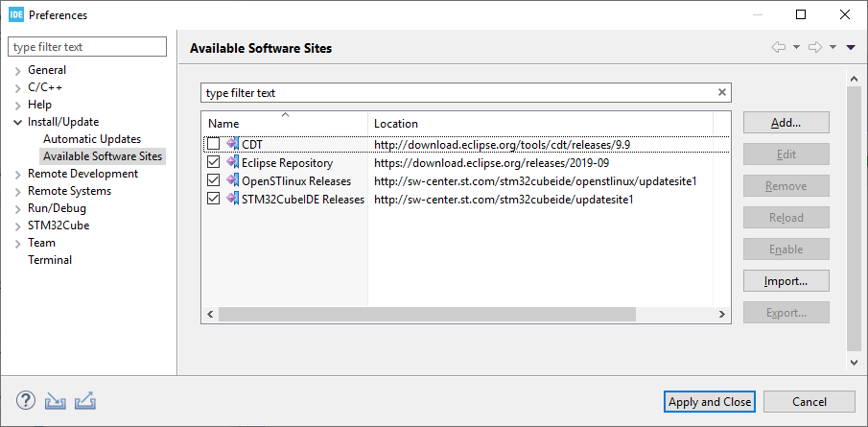This screenshot has height=427, width=868.
Task: Click the export preferences icon
Action: click(84, 400)
